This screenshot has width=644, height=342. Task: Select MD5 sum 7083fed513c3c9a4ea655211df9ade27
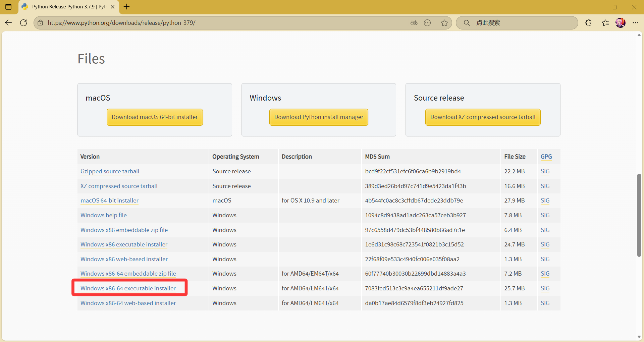click(414, 288)
